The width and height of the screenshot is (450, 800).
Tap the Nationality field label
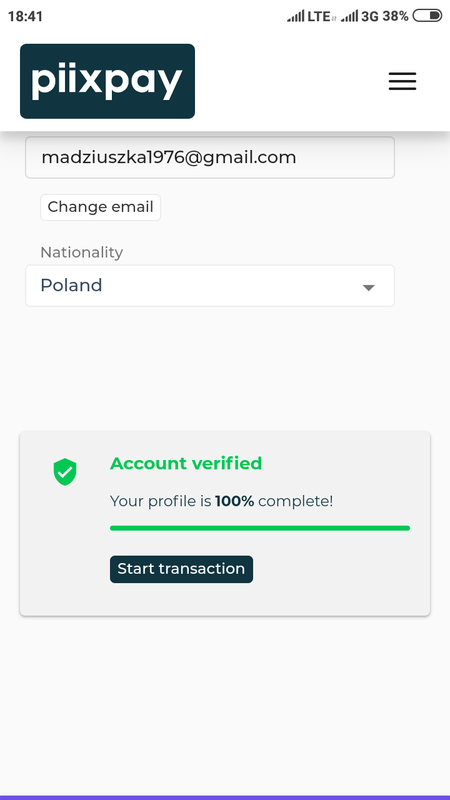click(x=82, y=252)
